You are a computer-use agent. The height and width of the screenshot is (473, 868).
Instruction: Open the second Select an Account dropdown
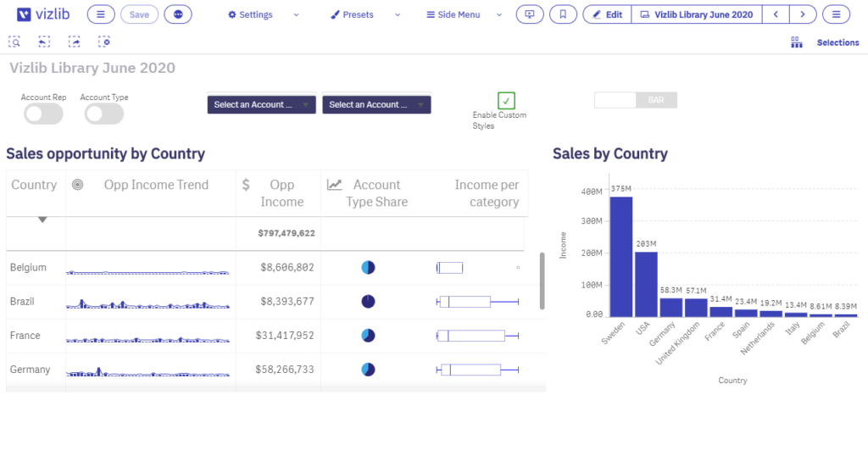point(376,104)
